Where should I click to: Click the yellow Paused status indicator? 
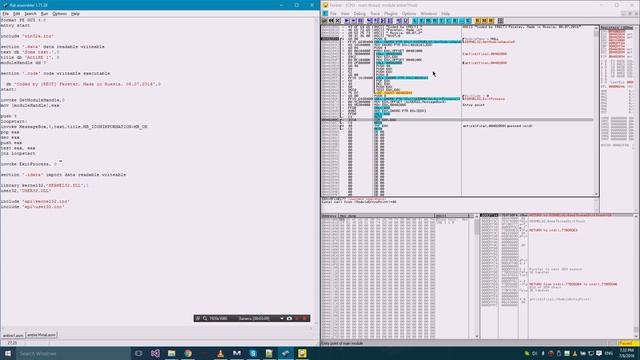click(x=627, y=343)
